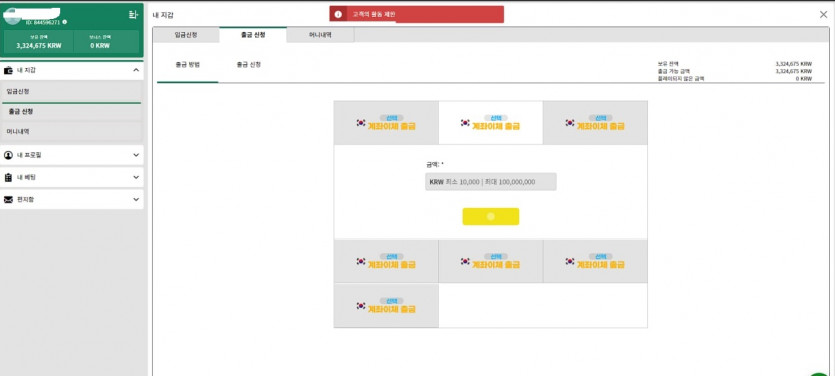Open 출금 신청 in the left sidebar
The width and height of the screenshot is (835, 376).
[x=71, y=112]
